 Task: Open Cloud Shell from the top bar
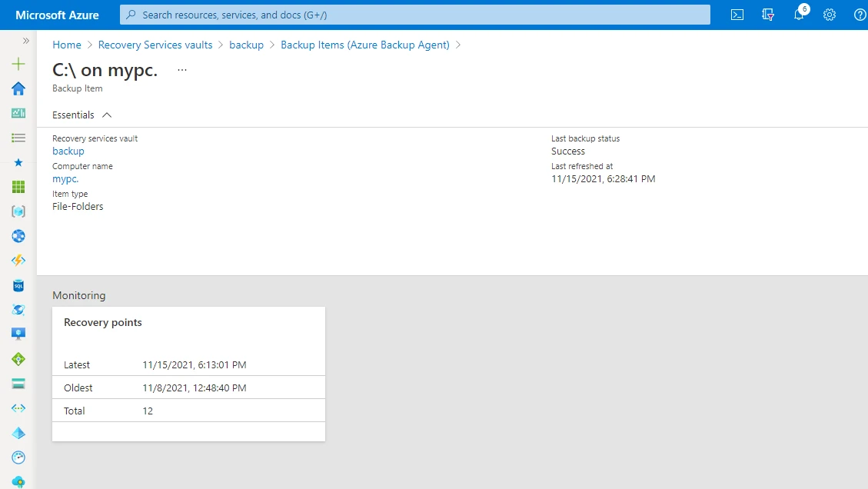737,15
